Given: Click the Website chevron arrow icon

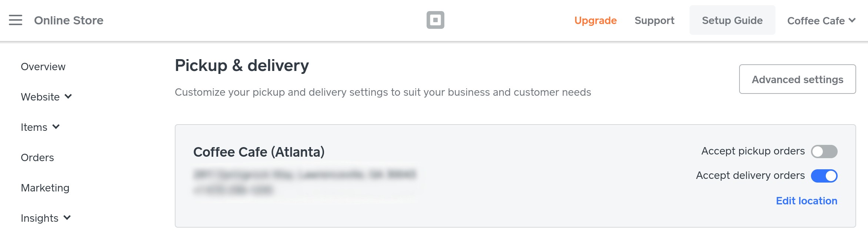Looking at the screenshot, I should [x=68, y=96].
